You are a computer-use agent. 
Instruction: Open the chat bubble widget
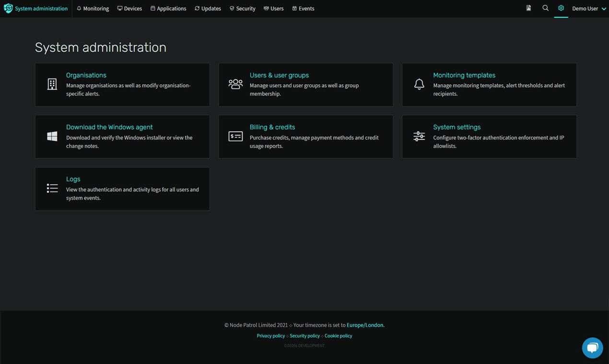point(592,348)
